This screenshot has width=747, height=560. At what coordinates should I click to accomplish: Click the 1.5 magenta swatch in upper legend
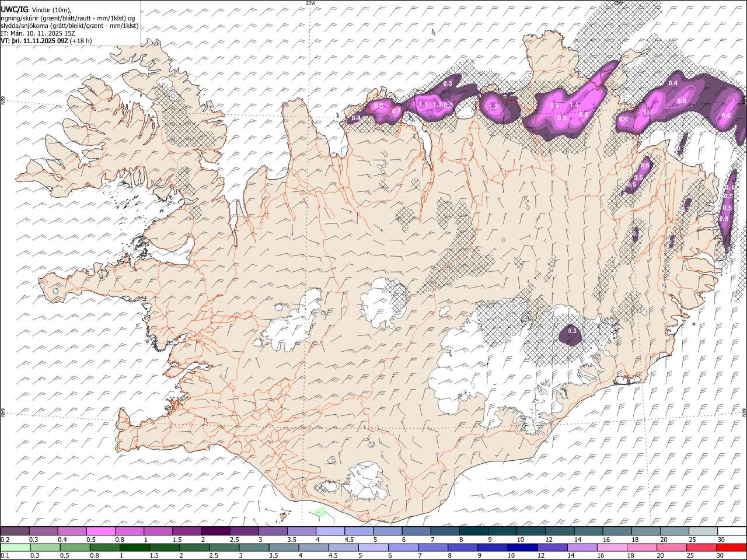[x=187, y=531]
